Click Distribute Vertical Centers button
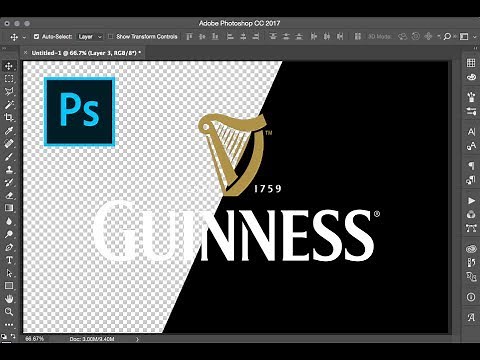 [x=286, y=36]
